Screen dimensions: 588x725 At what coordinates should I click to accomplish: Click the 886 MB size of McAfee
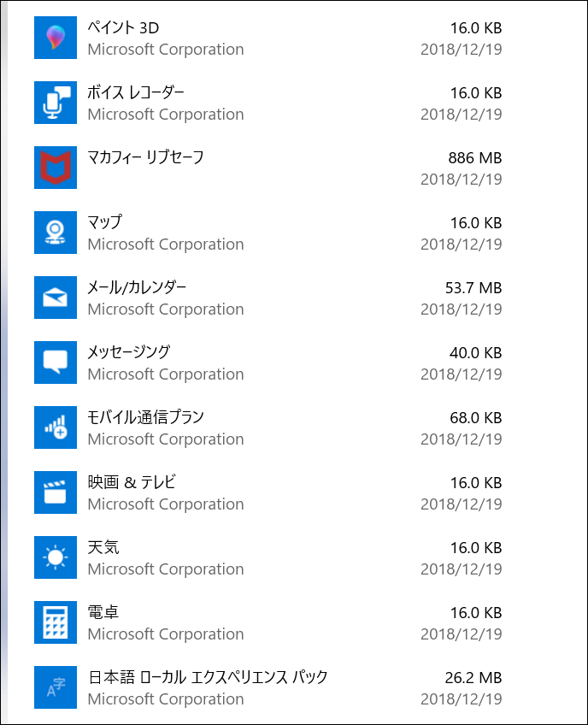pyautogui.click(x=474, y=157)
